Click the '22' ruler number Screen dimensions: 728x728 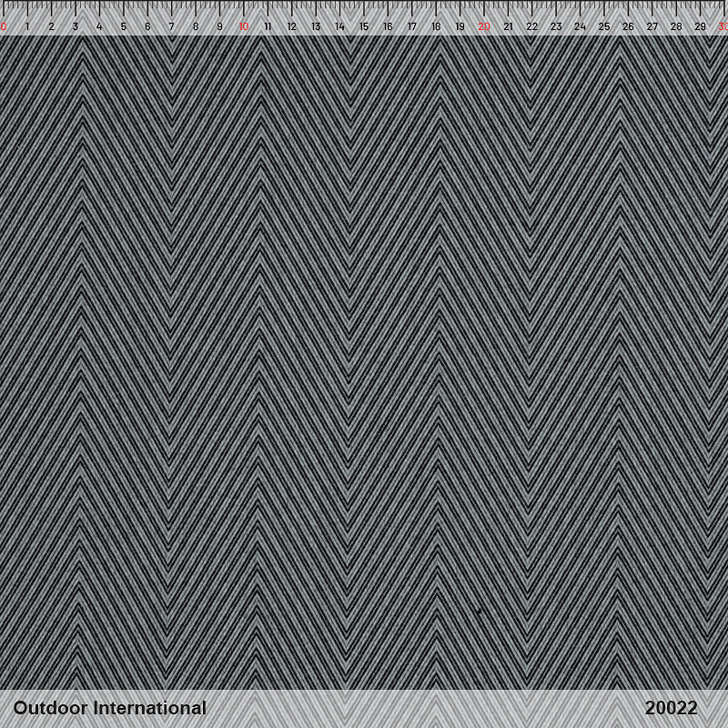tap(532, 26)
